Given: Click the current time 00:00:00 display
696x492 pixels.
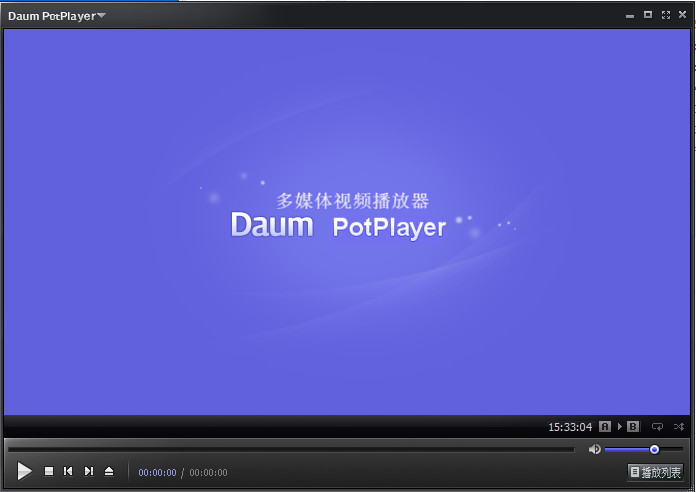Looking at the screenshot, I should (157, 472).
